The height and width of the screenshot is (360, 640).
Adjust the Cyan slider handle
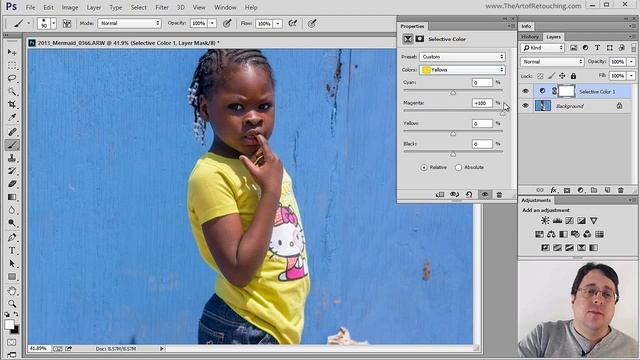453,93
